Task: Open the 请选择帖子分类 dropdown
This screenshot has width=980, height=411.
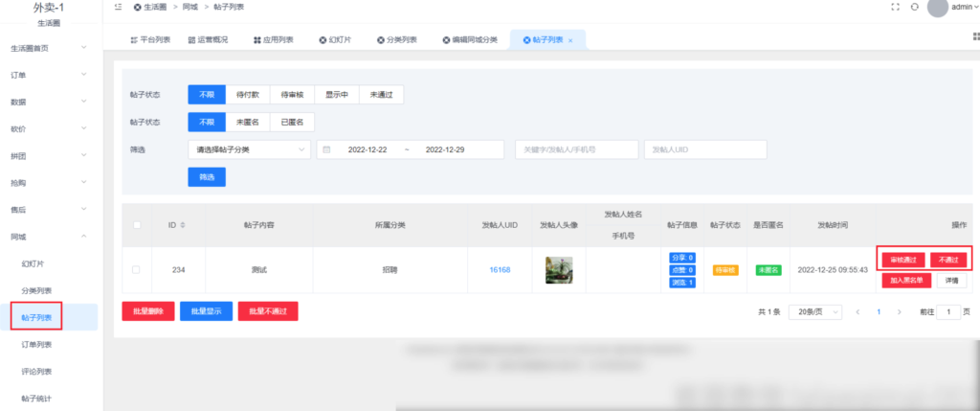Action: (249, 150)
